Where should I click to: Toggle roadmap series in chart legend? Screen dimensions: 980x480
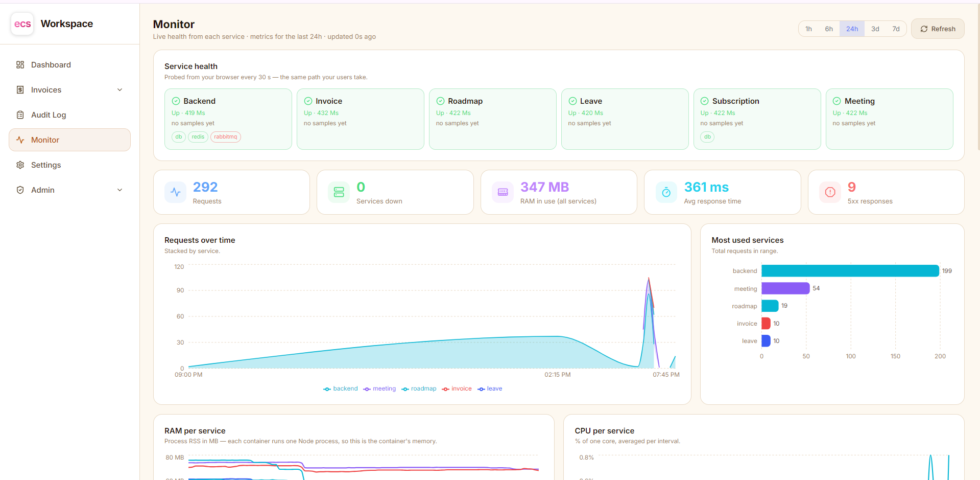419,389
